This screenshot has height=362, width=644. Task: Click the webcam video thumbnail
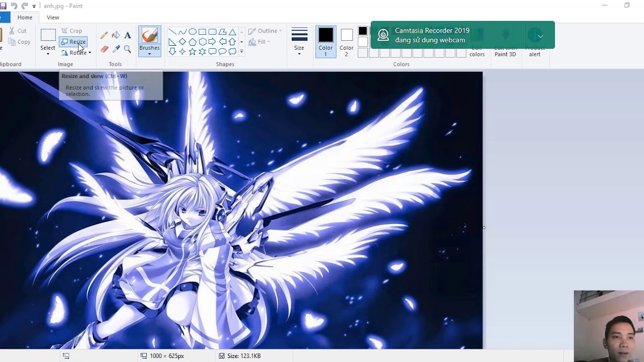coord(609,326)
